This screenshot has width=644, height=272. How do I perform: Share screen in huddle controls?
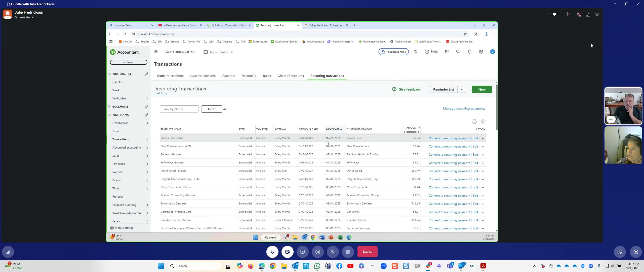[x=303, y=252]
